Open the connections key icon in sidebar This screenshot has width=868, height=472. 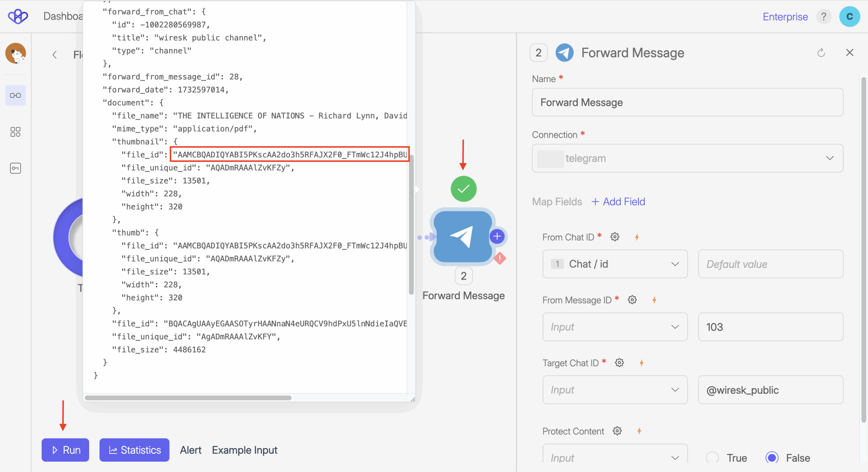tap(15, 168)
